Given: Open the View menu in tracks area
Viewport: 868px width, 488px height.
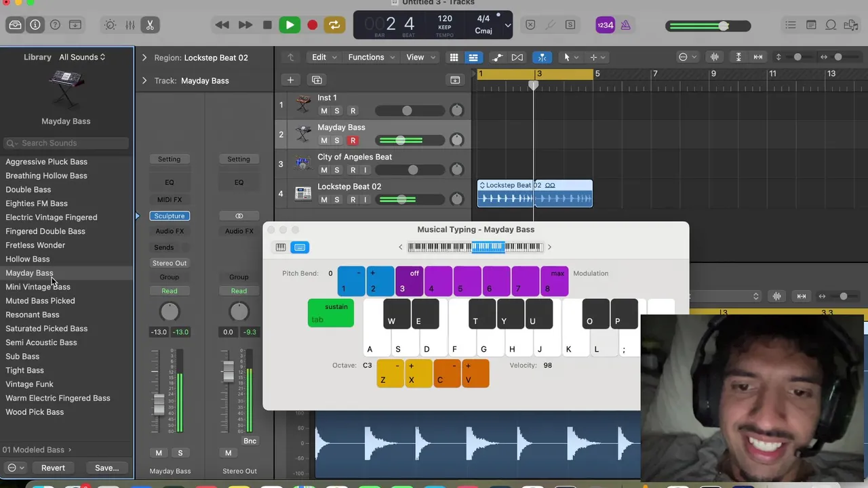Looking at the screenshot, I should [x=419, y=57].
